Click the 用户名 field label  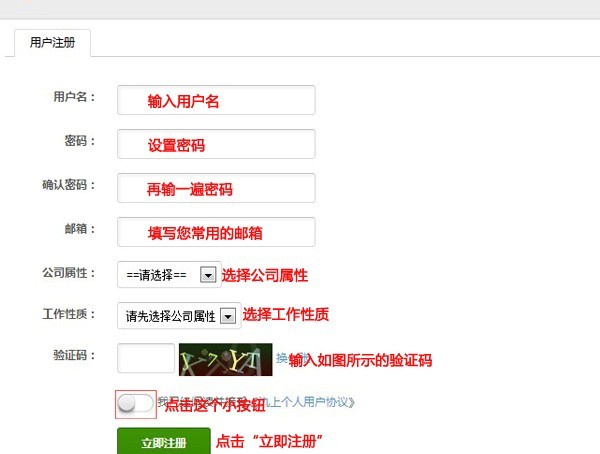pyautogui.click(x=72, y=97)
